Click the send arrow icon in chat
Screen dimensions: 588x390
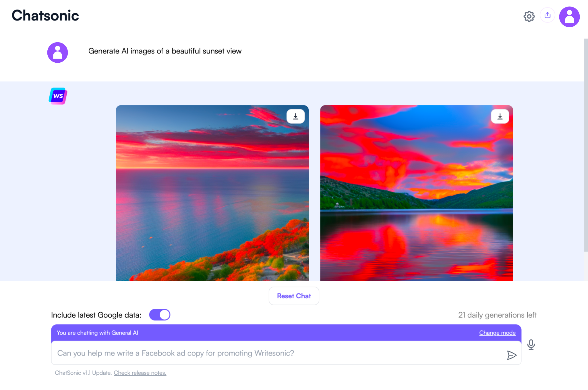[512, 353]
